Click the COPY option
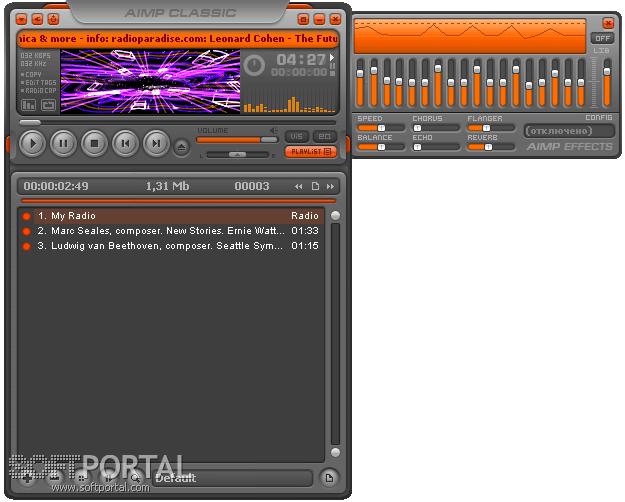625x502 pixels. (x=33, y=75)
